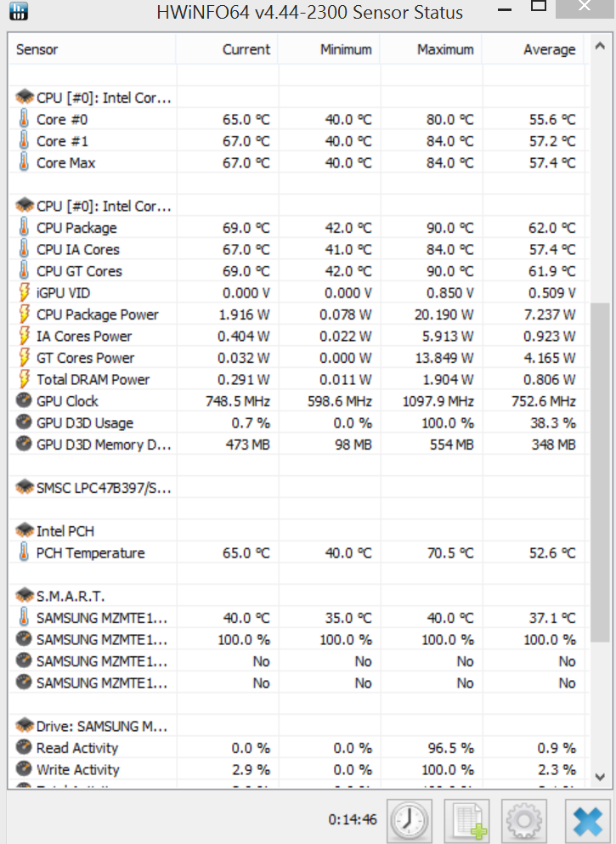Screen dimensions: 616x844
Task: Click the Average column header
Action: point(549,49)
